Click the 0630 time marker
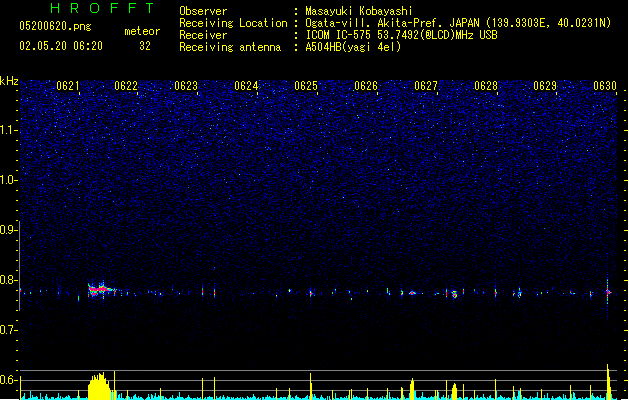 605,86
